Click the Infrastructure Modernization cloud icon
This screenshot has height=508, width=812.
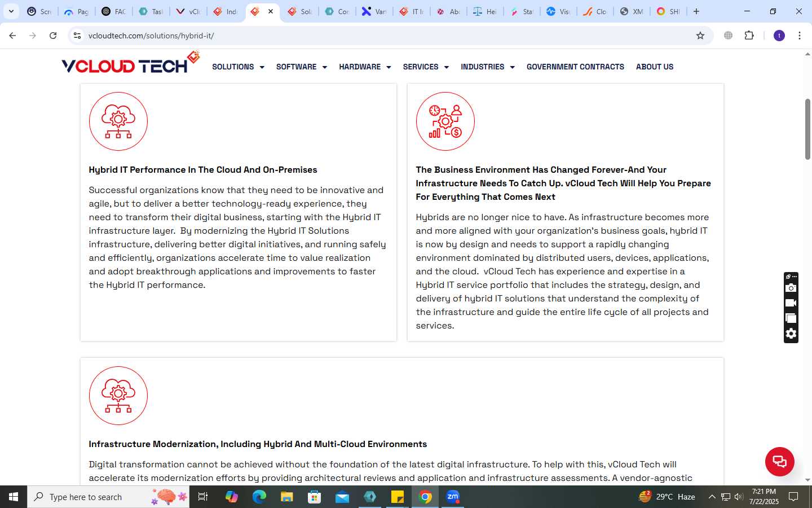click(x=118, y=396)
